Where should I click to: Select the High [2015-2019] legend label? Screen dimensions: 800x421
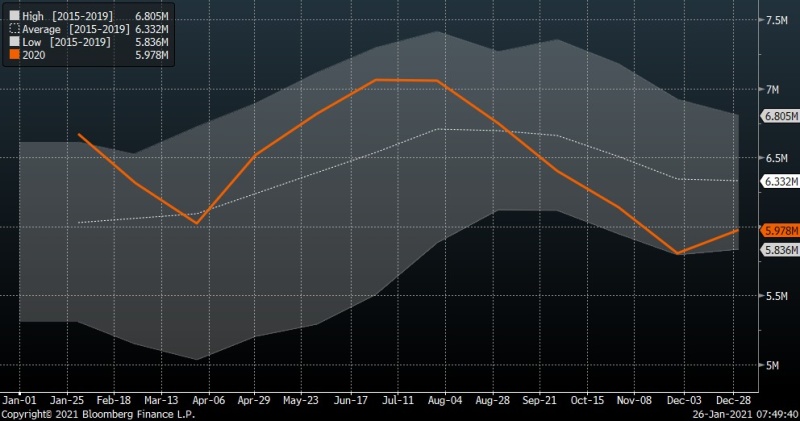[67, 16]
